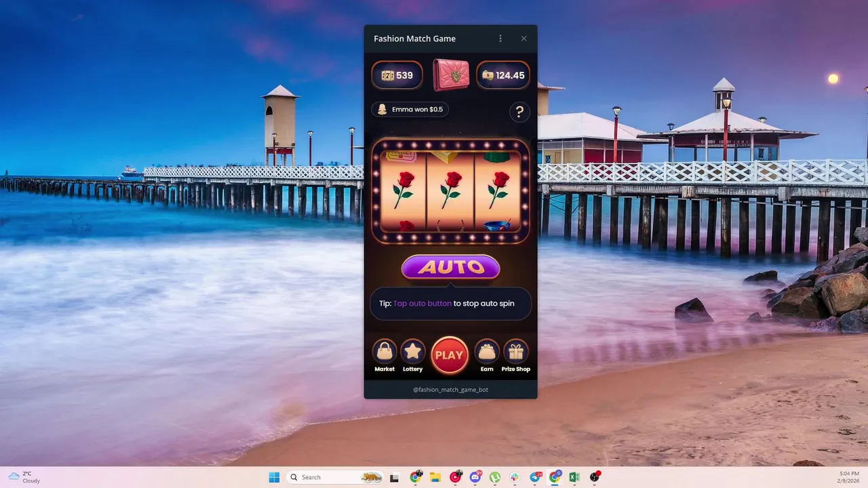Open uTorrent from the taskbar

click(x=495, y=477)
